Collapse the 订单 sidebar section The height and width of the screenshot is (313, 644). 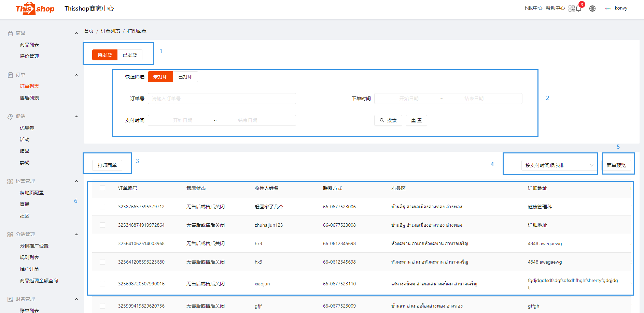click(76, 75)
